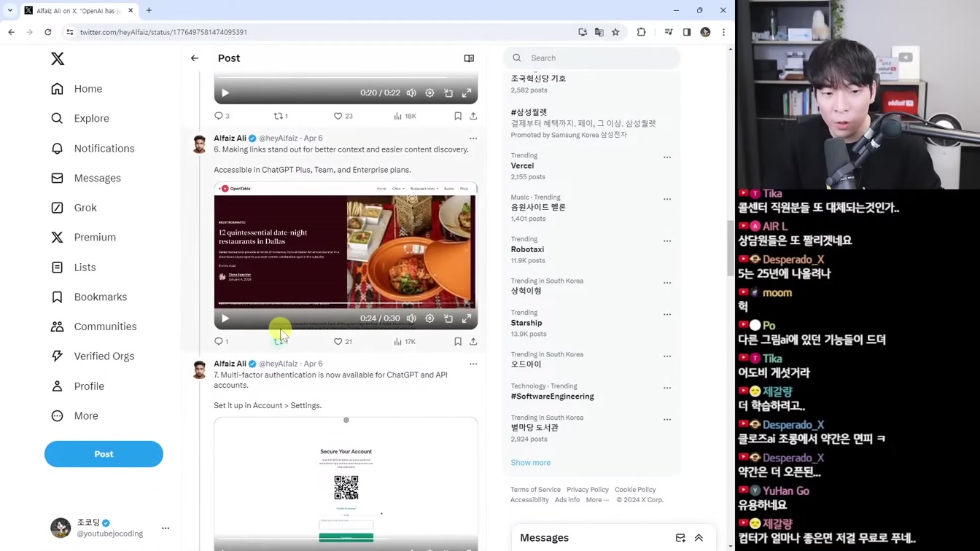980x551 pixels.
Task: Reply to post 6 with 1 reply
Action: [x=222, y=341]
